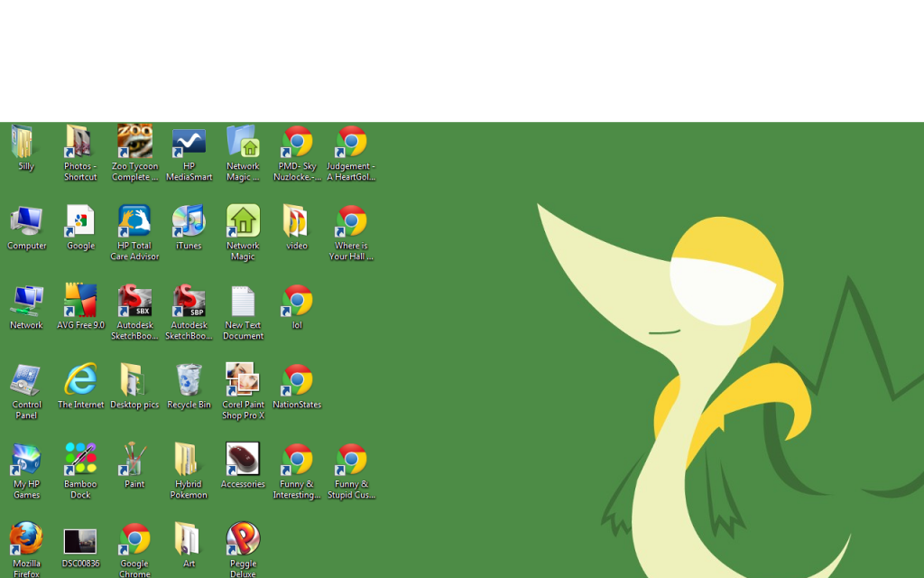Screen dimensions: 924x578
Task: Select The Internet Explorer icon
Action: 80,381
